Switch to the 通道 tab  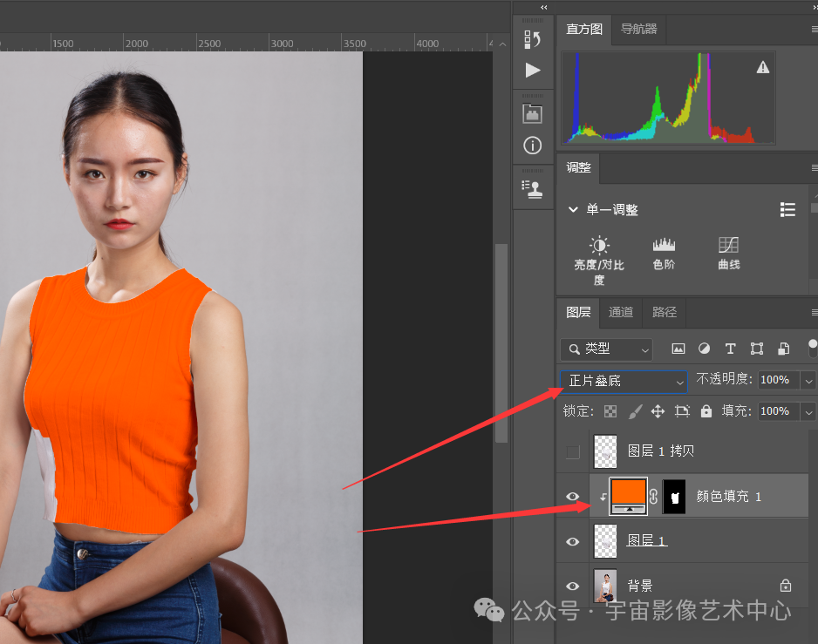click(621, 312)
